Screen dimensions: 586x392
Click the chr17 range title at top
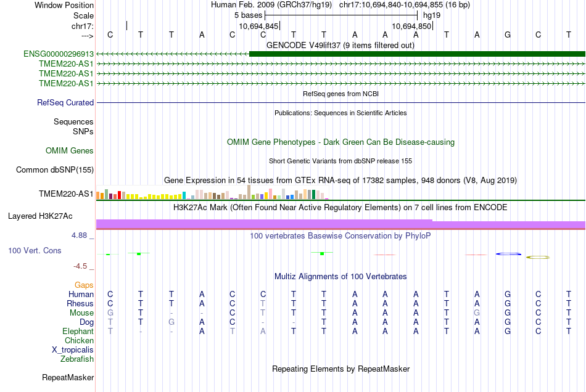click(405, 5)
